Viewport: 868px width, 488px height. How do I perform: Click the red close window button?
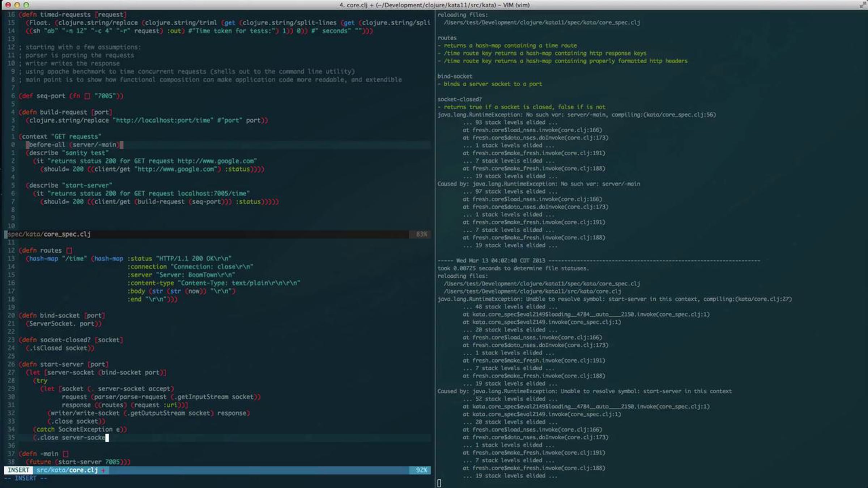[8, 5]
